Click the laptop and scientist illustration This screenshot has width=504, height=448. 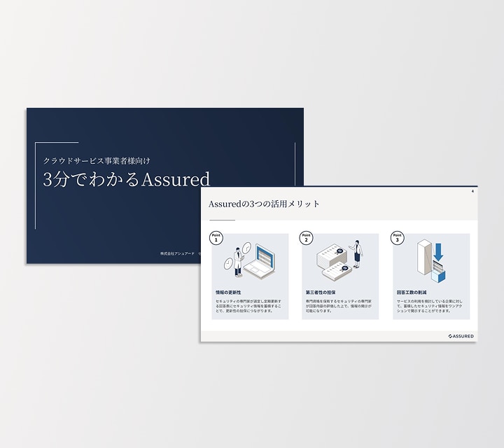250,260
